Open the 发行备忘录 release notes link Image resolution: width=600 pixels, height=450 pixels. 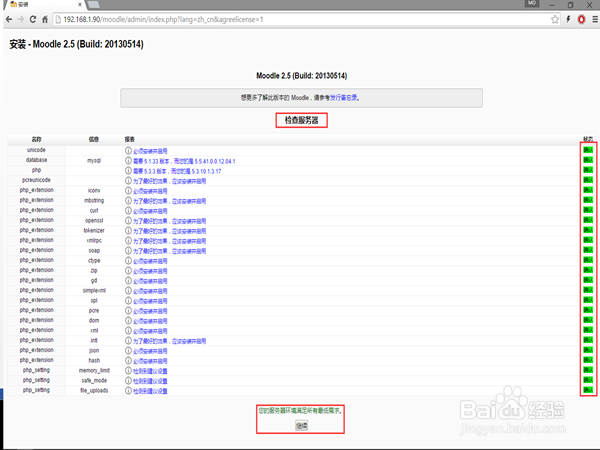coord(344,98)
